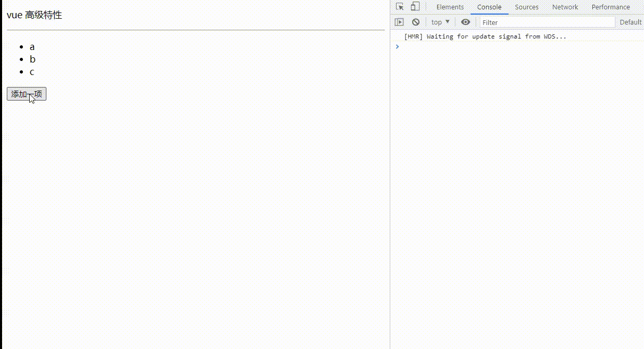This screenshot has height=349, width=644.
Task: Activate the inspect element picker icon
Action: pyautogui.click(x=400, y=7)
